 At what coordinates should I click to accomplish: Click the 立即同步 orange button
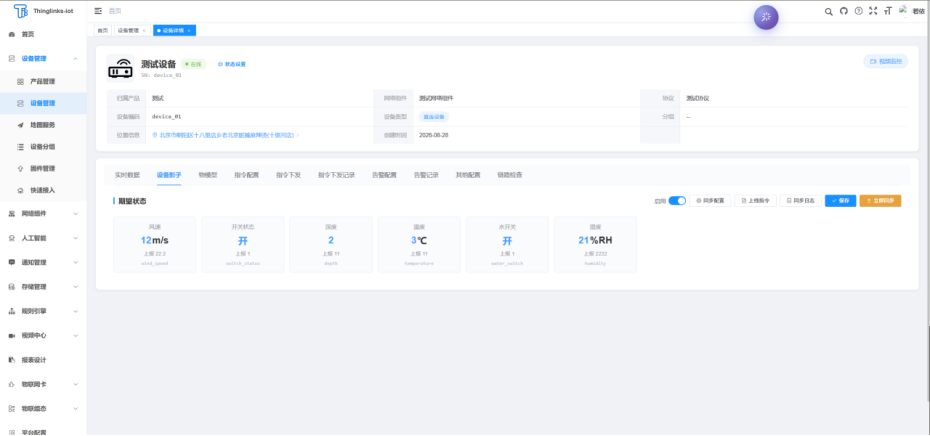(x=880, y=201)
